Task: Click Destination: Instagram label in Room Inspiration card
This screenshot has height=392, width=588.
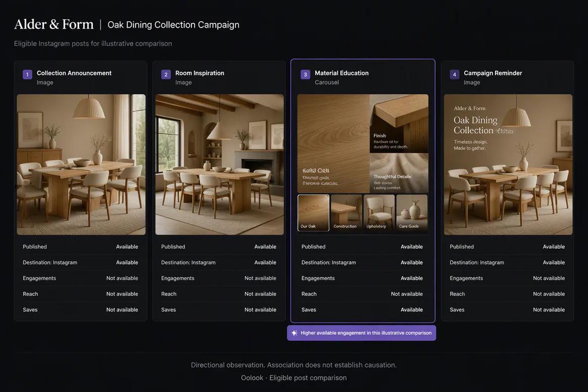Action: click(188, 263)
